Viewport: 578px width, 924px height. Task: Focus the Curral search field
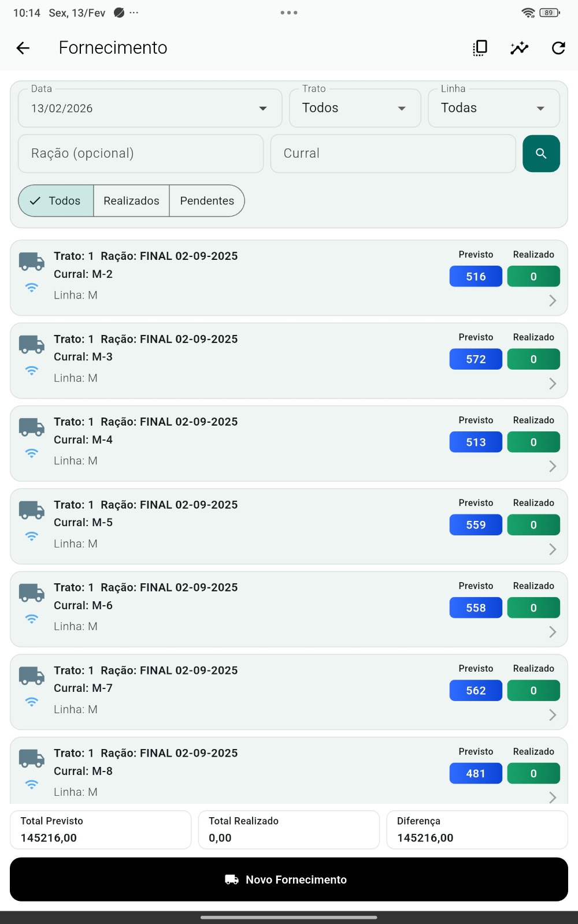393,154
